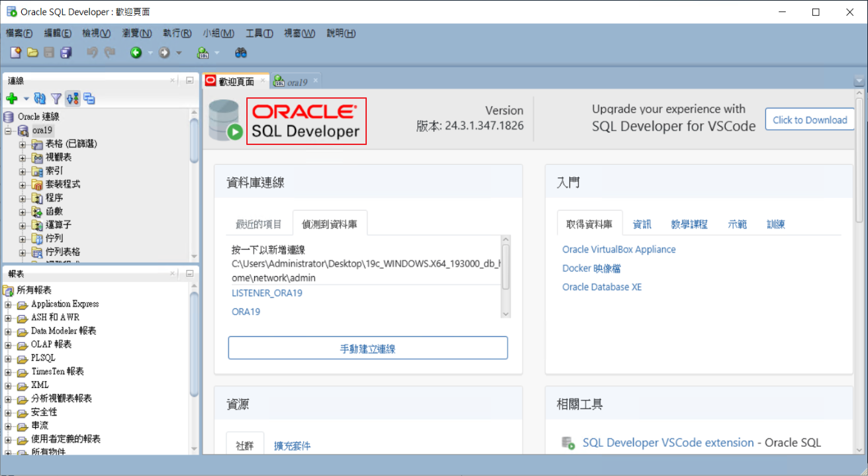The height and width of the screenshot is (476, 868).
Task: Open the SQL worksheet connection dropdown arrow
Action: click(217, 53)
